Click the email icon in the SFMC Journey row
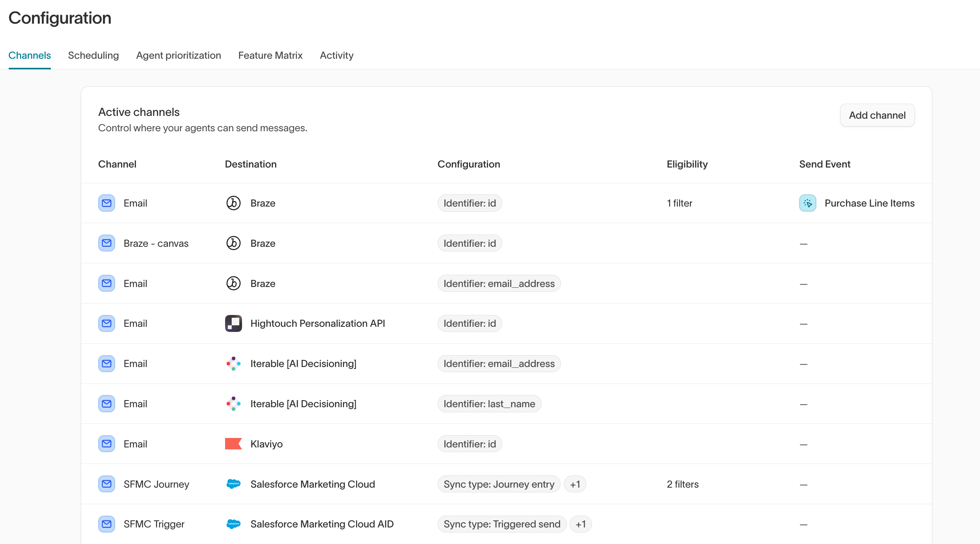The height and width of the screenshot is (544, 980). coord(106,484)
